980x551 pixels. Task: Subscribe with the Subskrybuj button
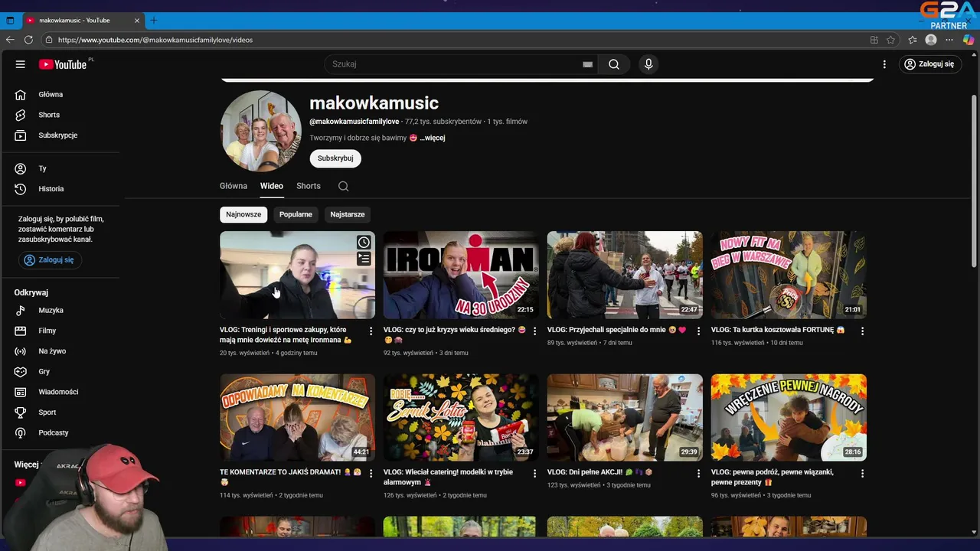(x=335, y=158)
